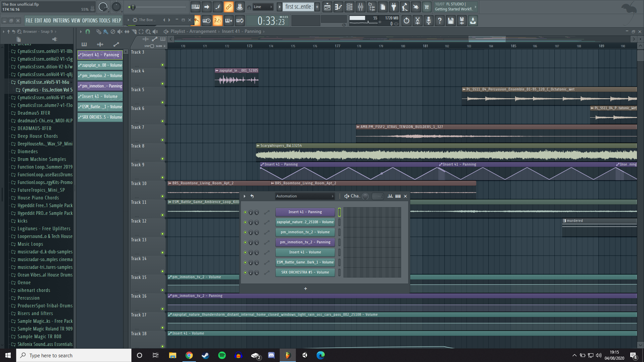
Task: Open the first sc..entle pattern selector
Action: coord(299,7)
